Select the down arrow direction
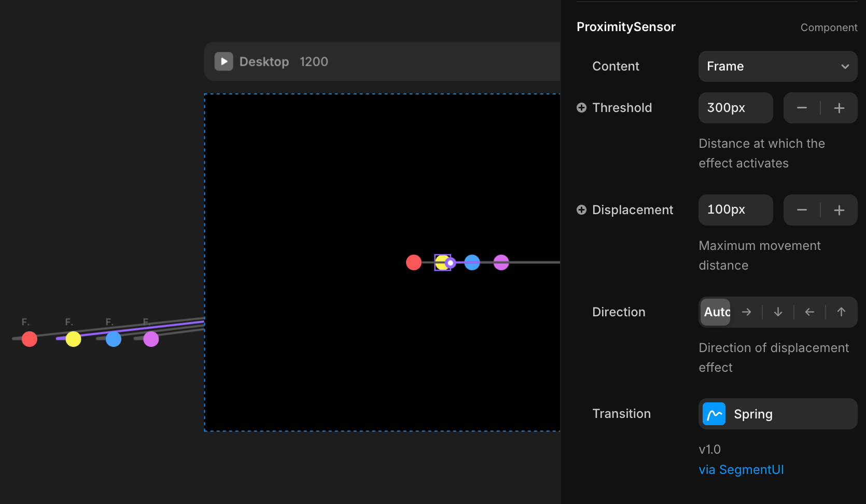The width and height of the screenshot is (866, 504). [x=778, y=312]
